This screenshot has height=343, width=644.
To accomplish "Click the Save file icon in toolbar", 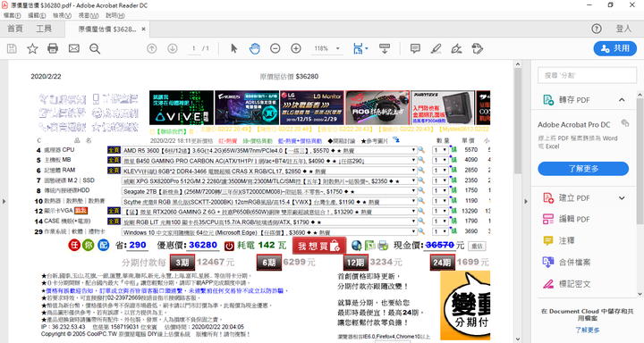I will [x=12, y=48].
